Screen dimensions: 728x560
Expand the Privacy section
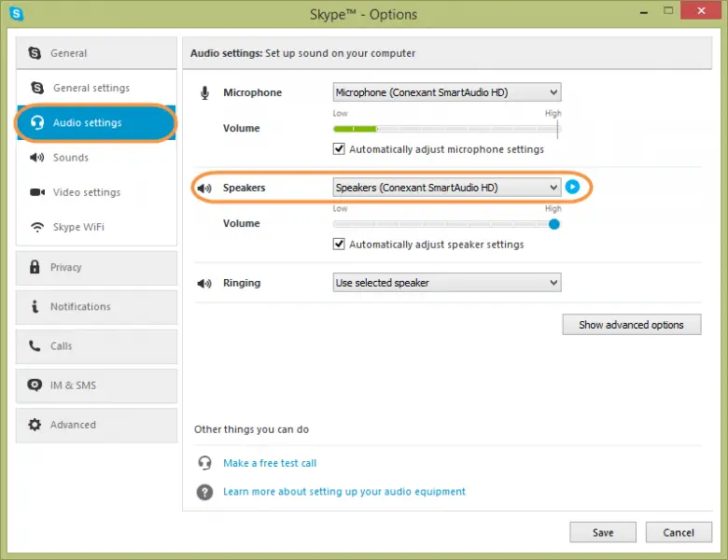coord(96,268)
